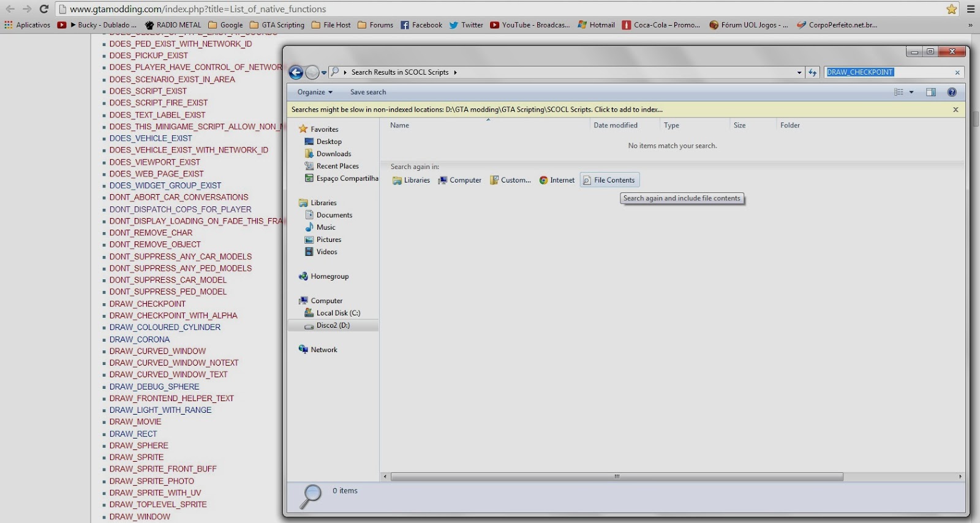The width and height of the screenshot is (980, 523).
Task: Change view using the view icon
Action: coord(899,92)
